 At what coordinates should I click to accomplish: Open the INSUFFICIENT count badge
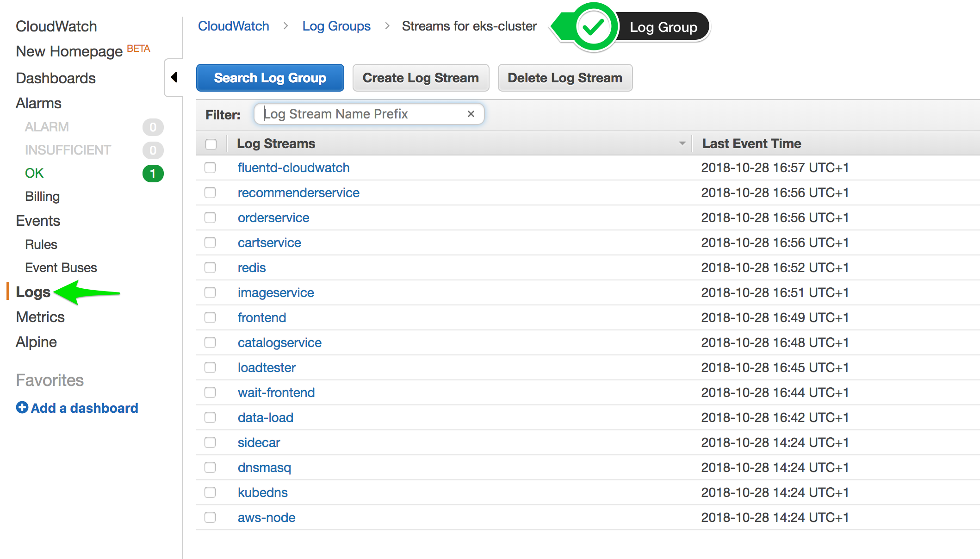pos(153,150)
